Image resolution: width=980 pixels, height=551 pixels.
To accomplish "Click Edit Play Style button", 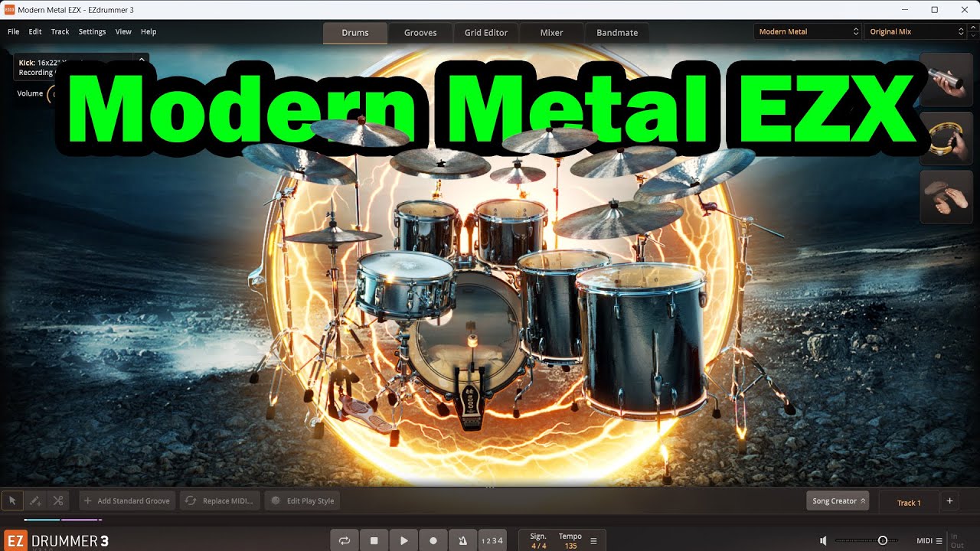I will tap(303, 501).
